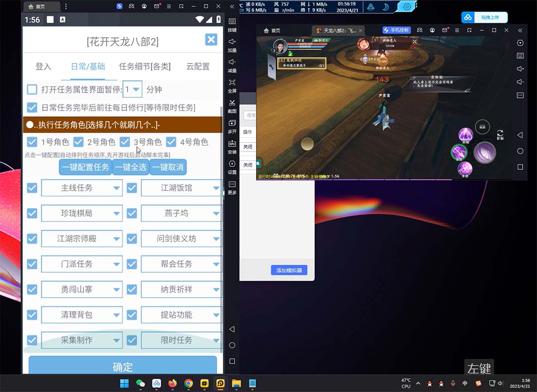Click the 确定 confirm button
The image size is (537, 392).
pos(123,367)
